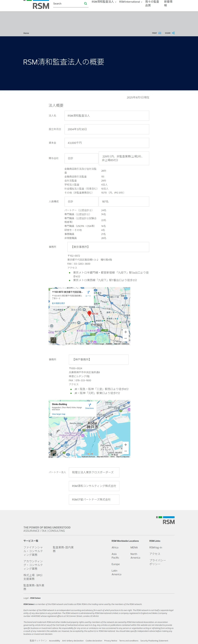This screenshot has width=198, height=644.
Task: Click the PRINT printer icon
Action: click(160, 33)
